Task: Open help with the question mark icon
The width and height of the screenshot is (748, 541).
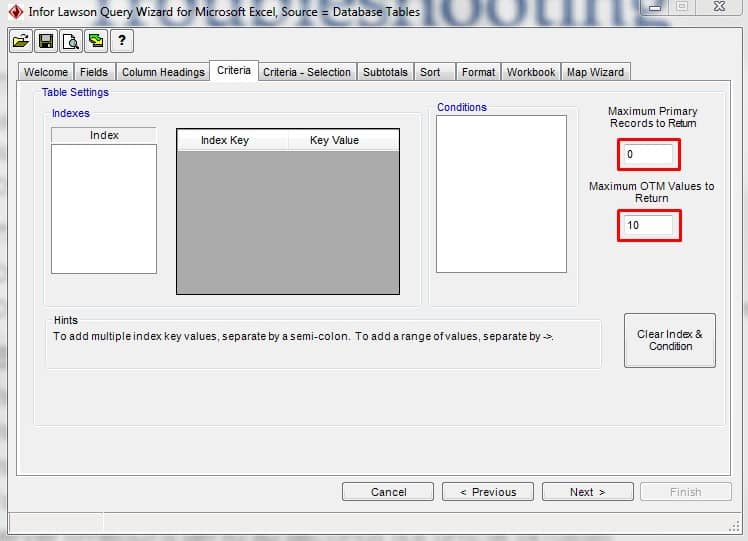Action: 122,41
